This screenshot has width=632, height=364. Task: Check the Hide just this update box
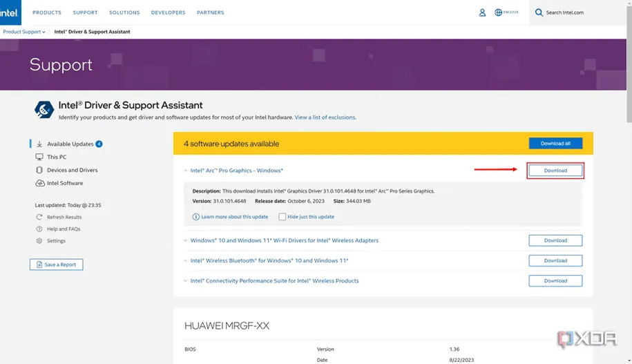click(283, 217)
